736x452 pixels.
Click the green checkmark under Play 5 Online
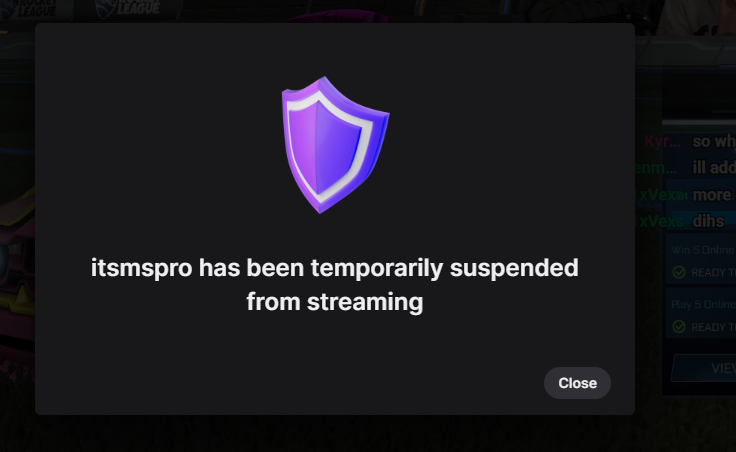click(x=679, y=327)
